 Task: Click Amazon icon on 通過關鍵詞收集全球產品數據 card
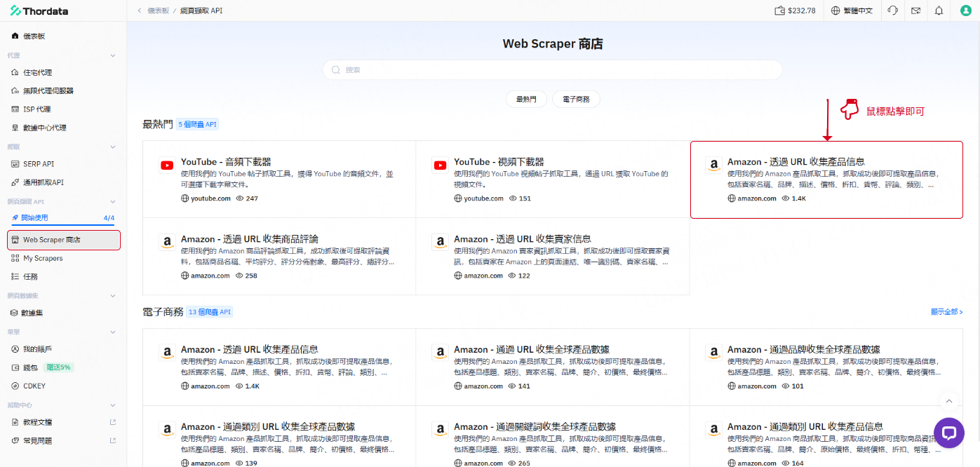click(x=440, y=431)
